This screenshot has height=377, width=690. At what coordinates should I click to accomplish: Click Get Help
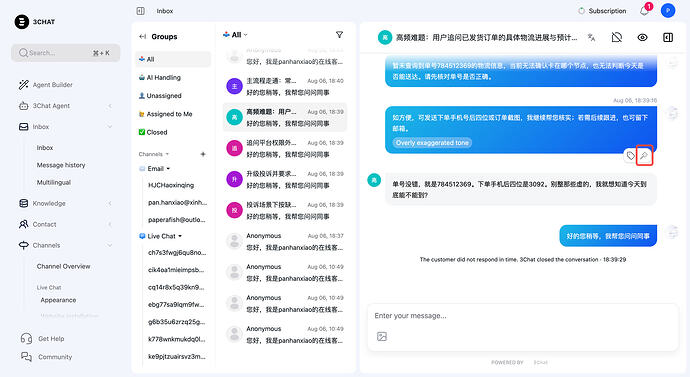pyautogui.click(x=43, y=339)
